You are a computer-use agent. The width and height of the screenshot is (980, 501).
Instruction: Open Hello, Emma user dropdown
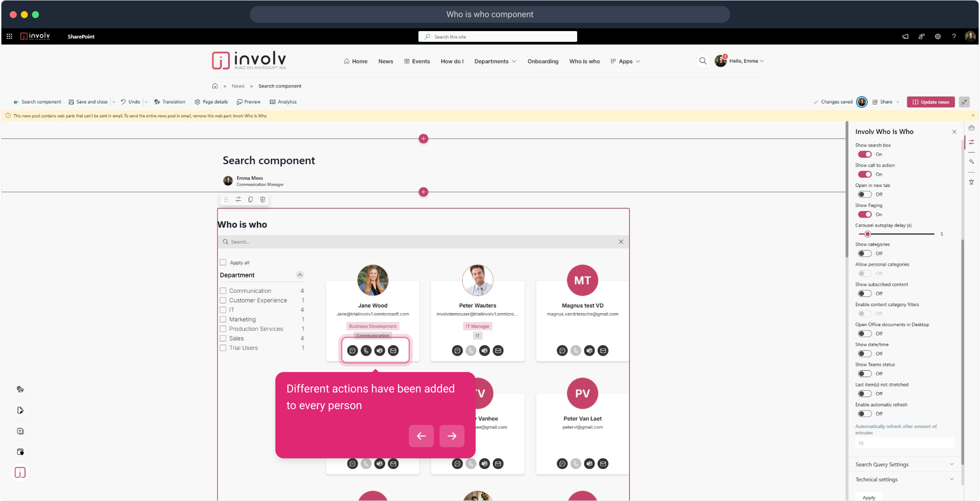(x=746, y=61)
